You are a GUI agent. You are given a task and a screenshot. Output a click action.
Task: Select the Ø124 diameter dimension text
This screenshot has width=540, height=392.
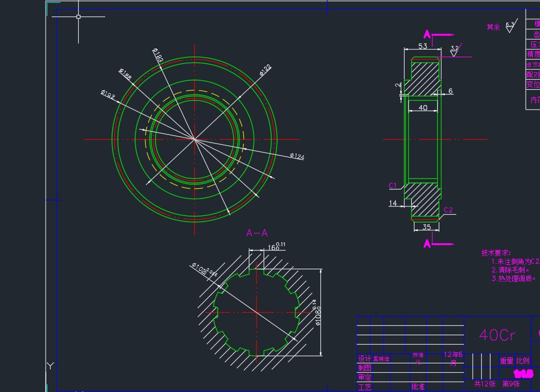click(297, 156)
